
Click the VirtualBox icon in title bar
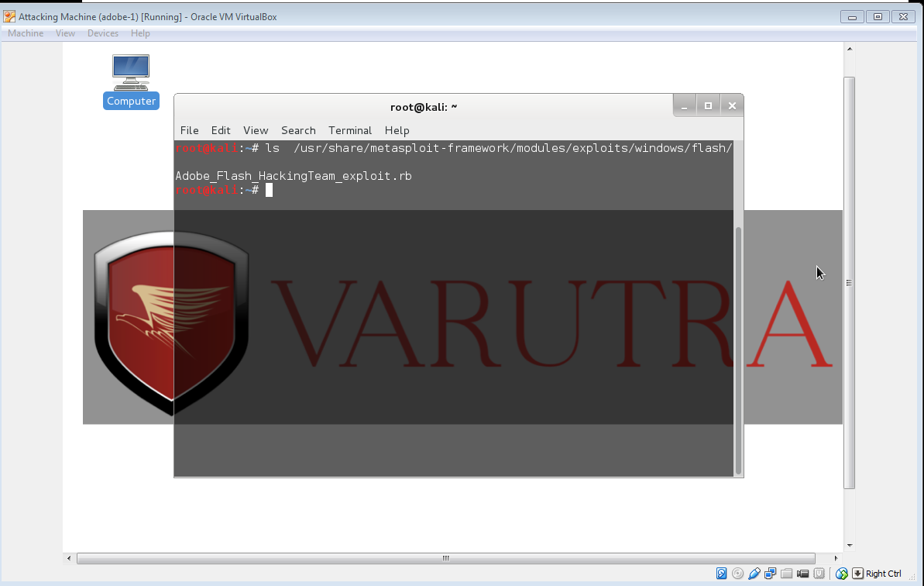(x=9, y=16)
